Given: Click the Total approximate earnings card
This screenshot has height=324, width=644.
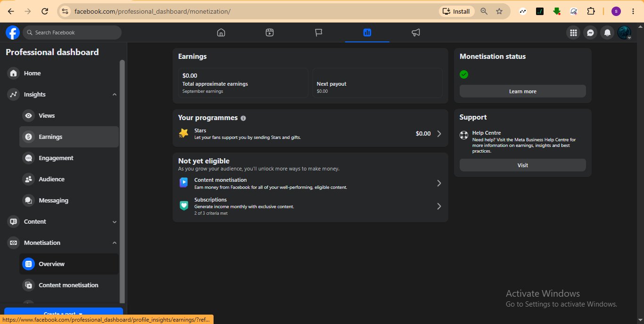Looking at the screenshot, I should click(x=243, y=83).
